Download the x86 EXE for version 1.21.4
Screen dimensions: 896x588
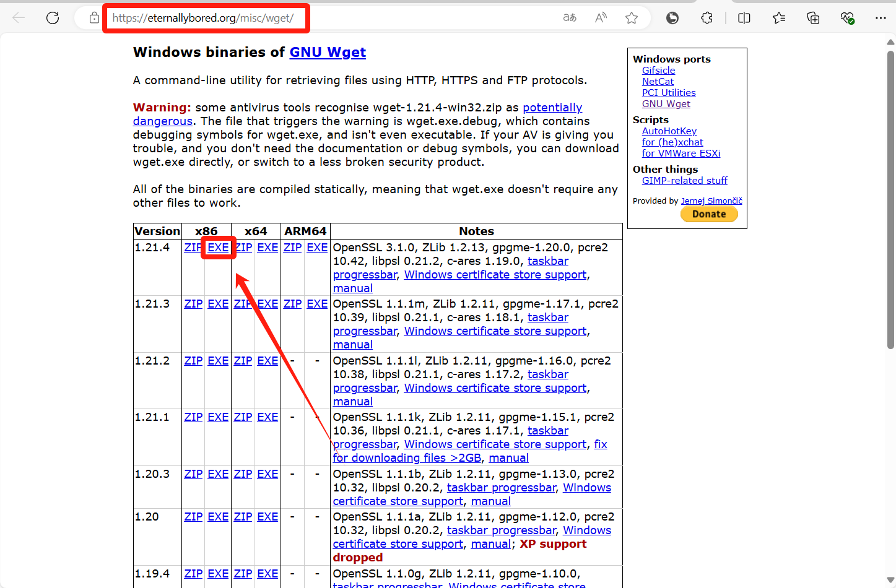point(218,248)
